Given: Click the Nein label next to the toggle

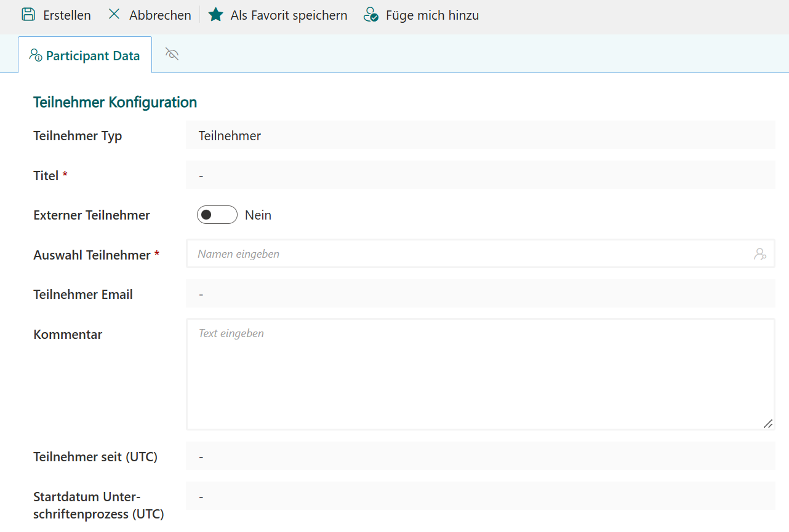Looking at the screenshot, I should [258, 215].
